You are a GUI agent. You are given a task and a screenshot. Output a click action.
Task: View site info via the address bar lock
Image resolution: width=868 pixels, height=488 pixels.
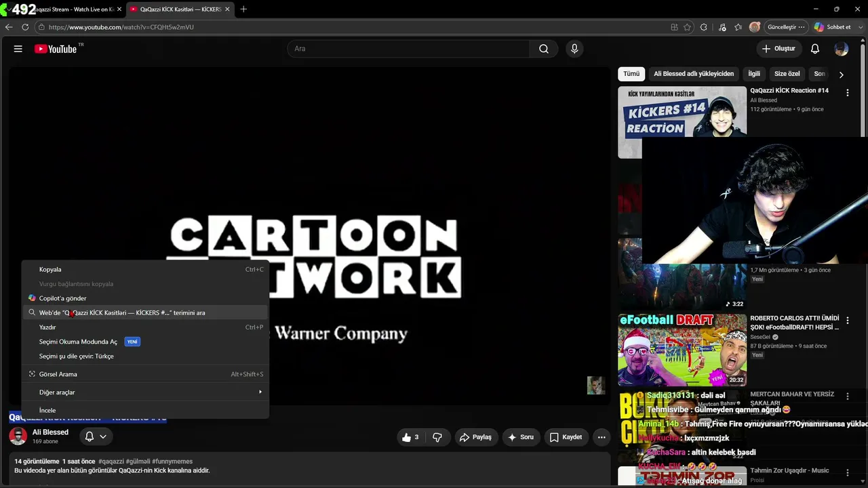click(x=41, y=27)
